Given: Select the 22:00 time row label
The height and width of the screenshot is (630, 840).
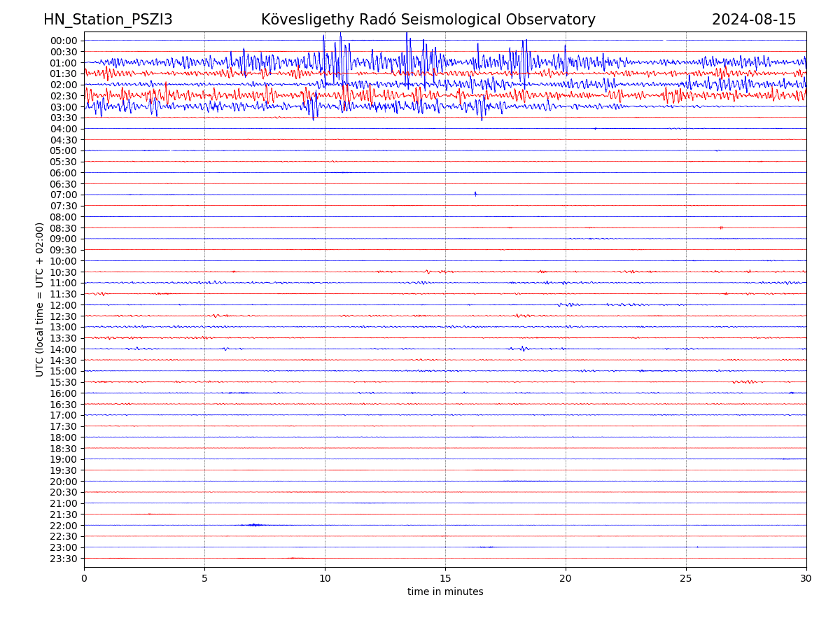Looking at the screenshot, I should 64,526.
